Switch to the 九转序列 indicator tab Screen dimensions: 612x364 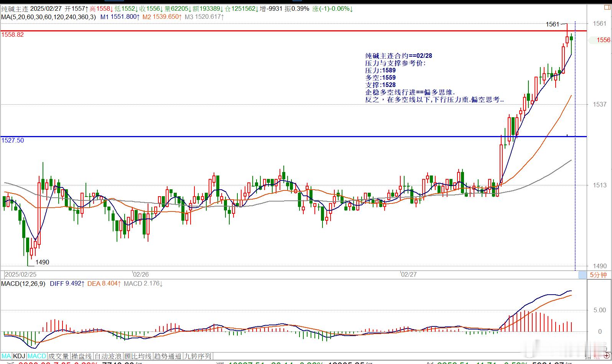198,356
